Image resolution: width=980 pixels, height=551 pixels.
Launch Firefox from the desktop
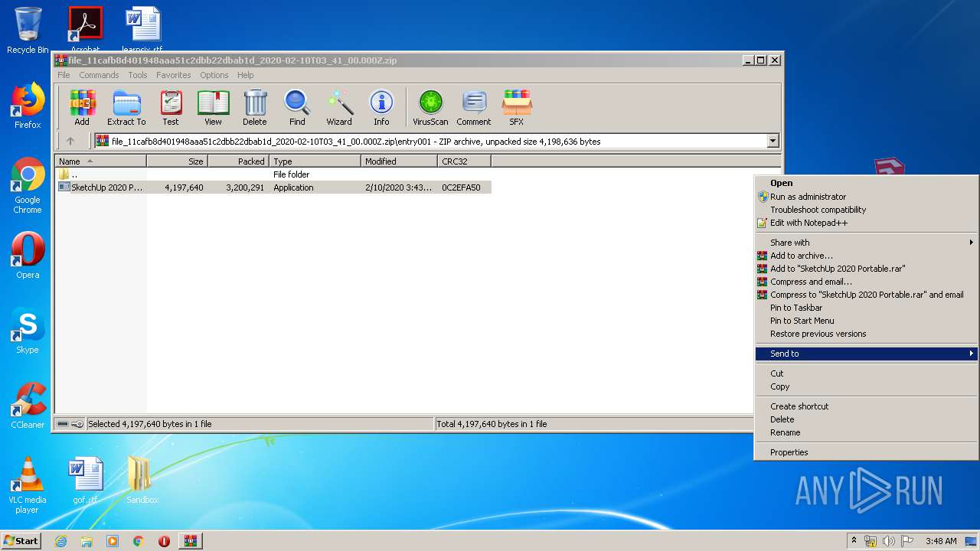28,106
